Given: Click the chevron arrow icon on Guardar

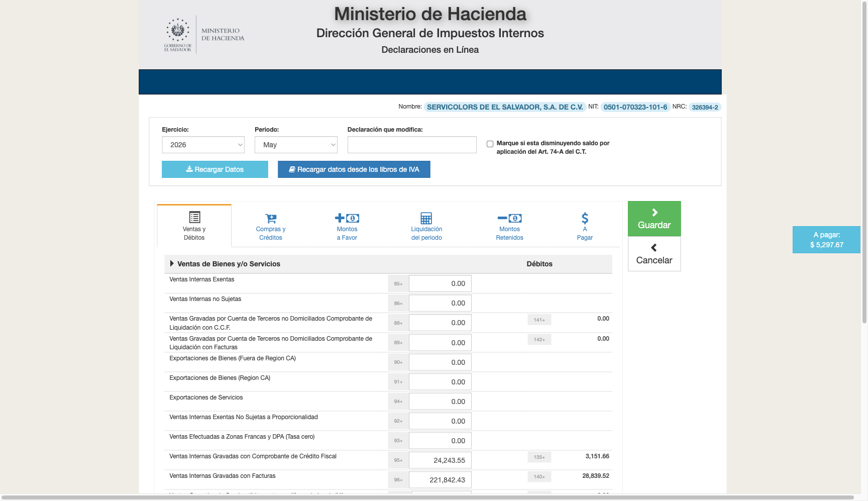Looking at the screenshot, I should 655,212.
